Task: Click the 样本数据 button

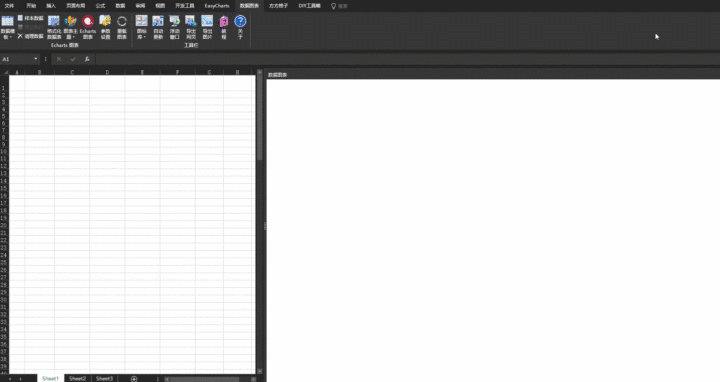Action: point(30,18)
